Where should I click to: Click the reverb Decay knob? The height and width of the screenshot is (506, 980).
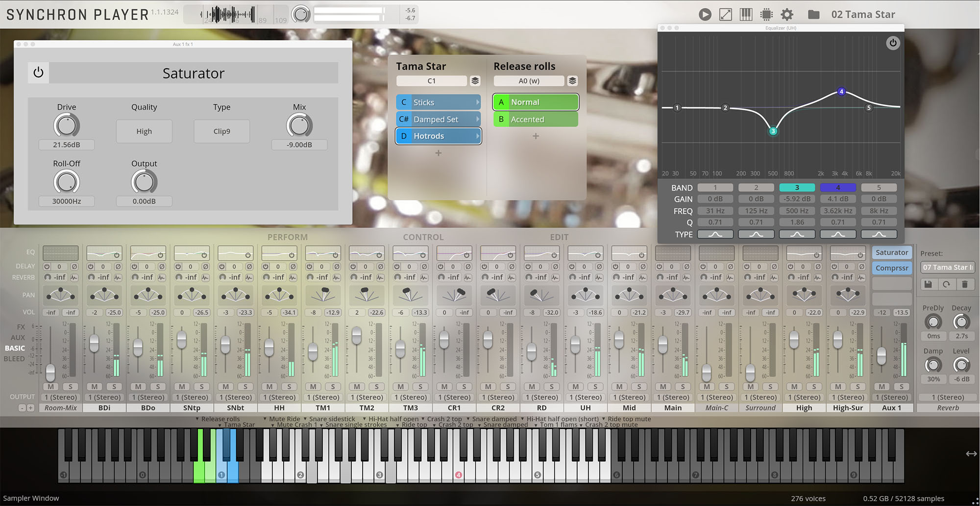(961, 322)
